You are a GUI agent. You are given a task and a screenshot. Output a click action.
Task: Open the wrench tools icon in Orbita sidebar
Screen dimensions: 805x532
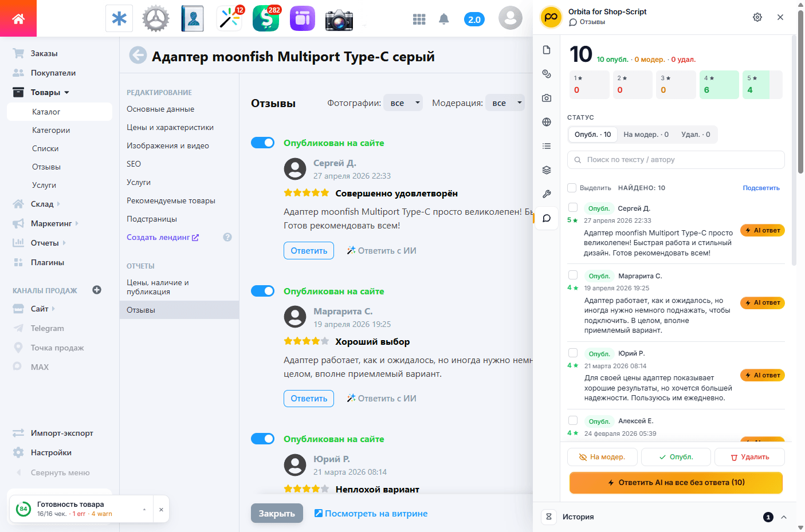tap(547, 194)
